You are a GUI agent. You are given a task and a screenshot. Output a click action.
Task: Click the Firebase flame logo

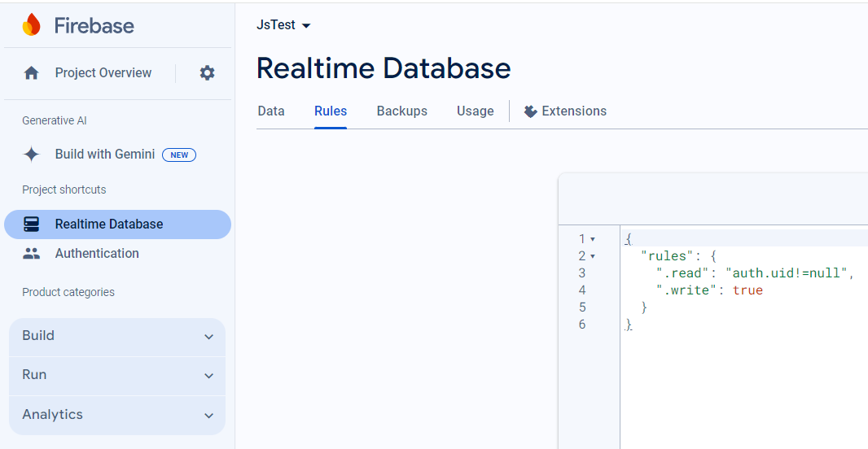click(32, 25)
